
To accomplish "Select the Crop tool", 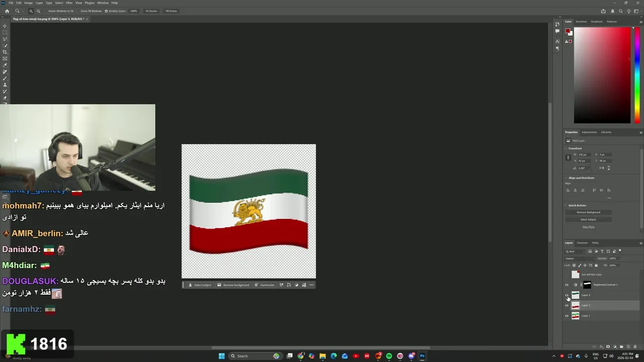I will pyautogui.click(x=5, y=52).
